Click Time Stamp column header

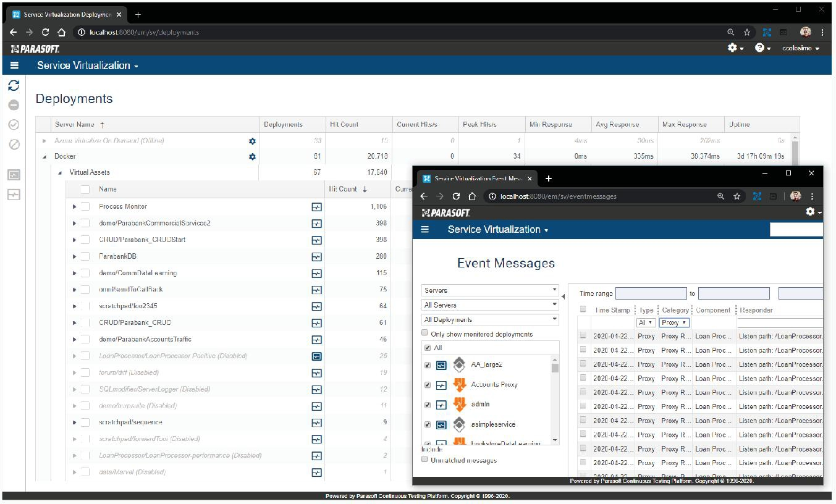(x=612, y=310)
